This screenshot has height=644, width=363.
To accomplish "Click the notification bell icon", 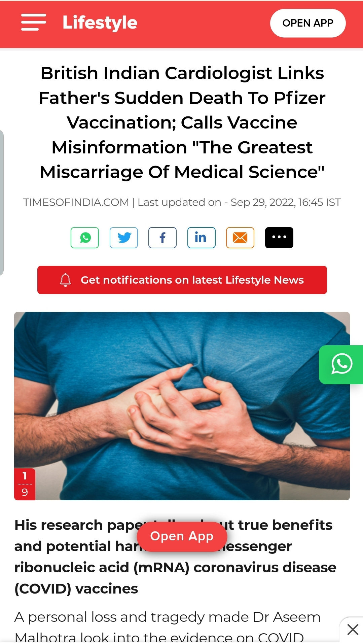I will tap(66, 280).
